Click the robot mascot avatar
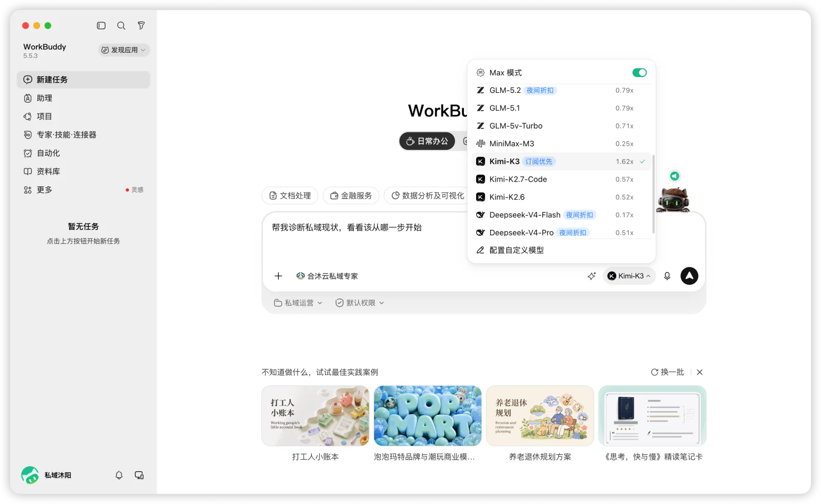The height and width of the screenshot is (504, 821). pos(673,200)
